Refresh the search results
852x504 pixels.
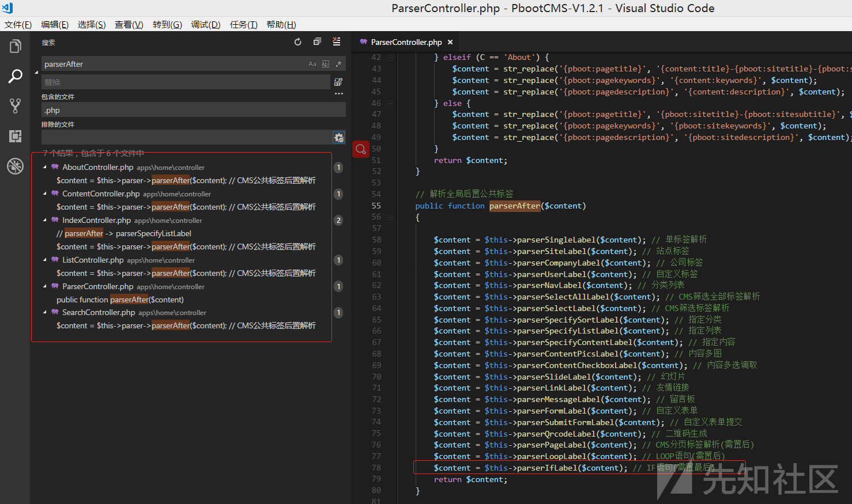[x=298, y=42]
